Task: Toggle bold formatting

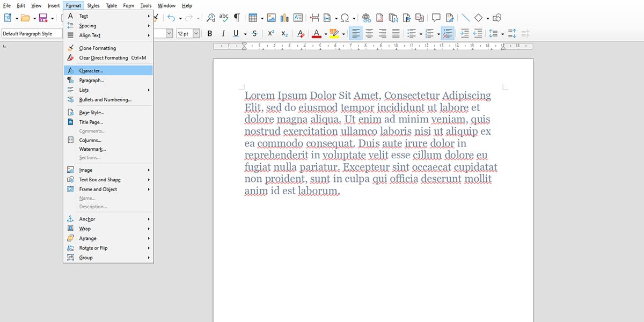Action: click(210, 33)
